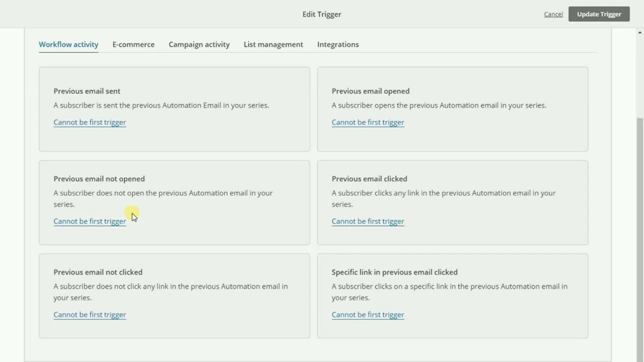Click Cannot be first trigger for Previous email not opened
644x362 pixels.
(x=90, y=221)
